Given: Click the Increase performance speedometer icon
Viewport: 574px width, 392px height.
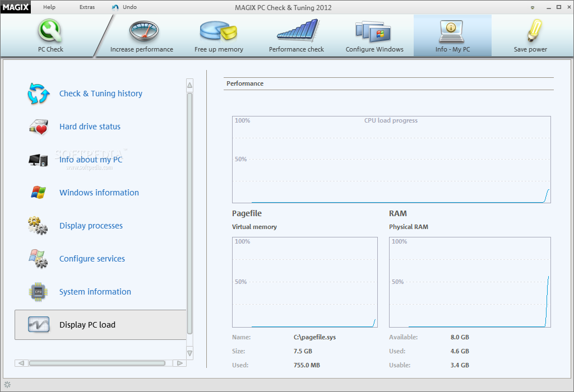Looking at the screenshot, I should [144, 31].
